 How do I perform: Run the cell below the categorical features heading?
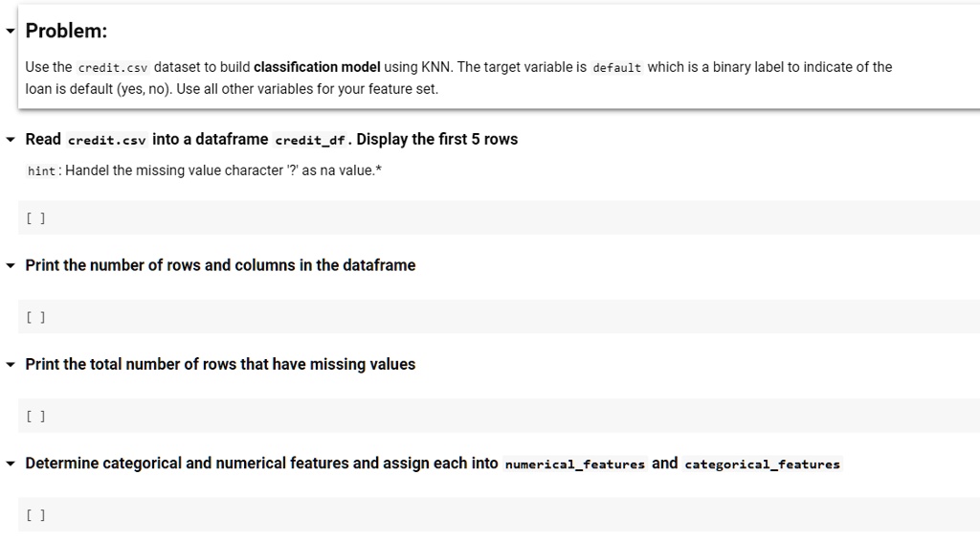pyautogui.click(x=35, y=515)
